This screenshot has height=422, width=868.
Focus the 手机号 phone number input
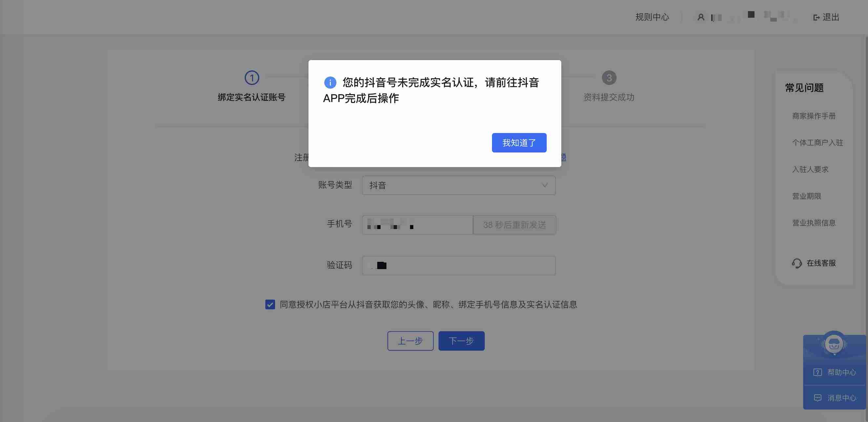(418, 225)
